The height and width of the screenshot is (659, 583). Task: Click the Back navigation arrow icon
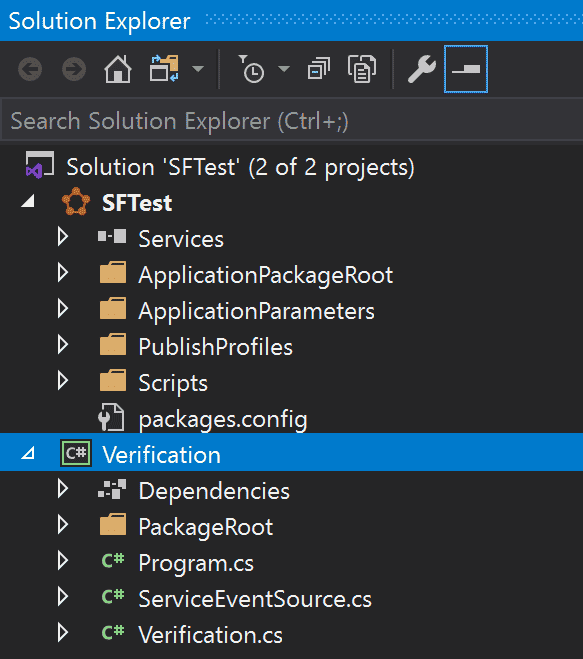coord(30,69)
